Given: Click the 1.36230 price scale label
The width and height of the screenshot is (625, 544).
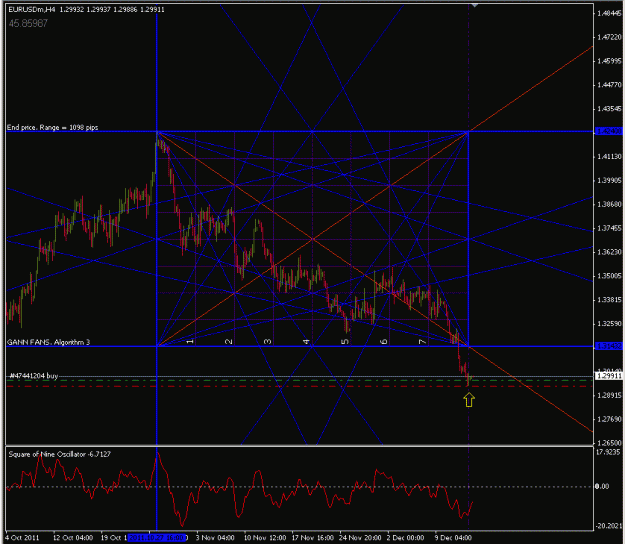Looking at the screenshot, I should (x=609, y=252).
